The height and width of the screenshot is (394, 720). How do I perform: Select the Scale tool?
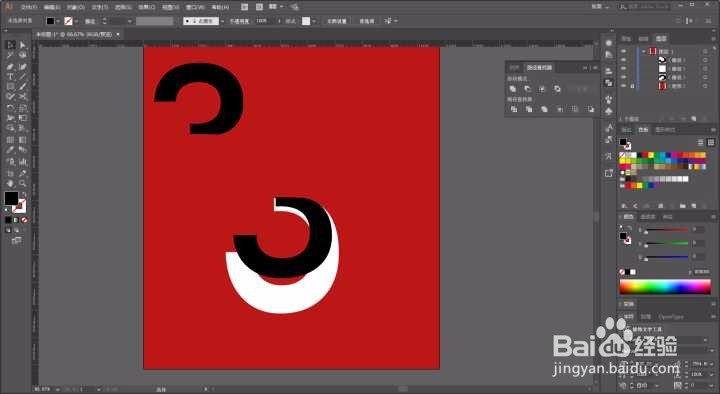tap(22, 108)
